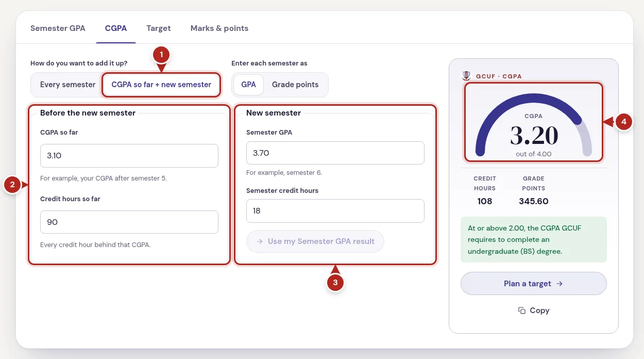Choose Grade points entry mode
The image size is (644, 359).
pyautogui.click(x=295, y=85)
